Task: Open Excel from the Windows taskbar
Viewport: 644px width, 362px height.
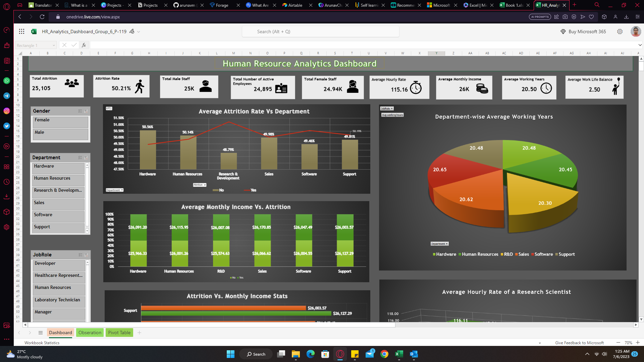Action: coord(399,354)
